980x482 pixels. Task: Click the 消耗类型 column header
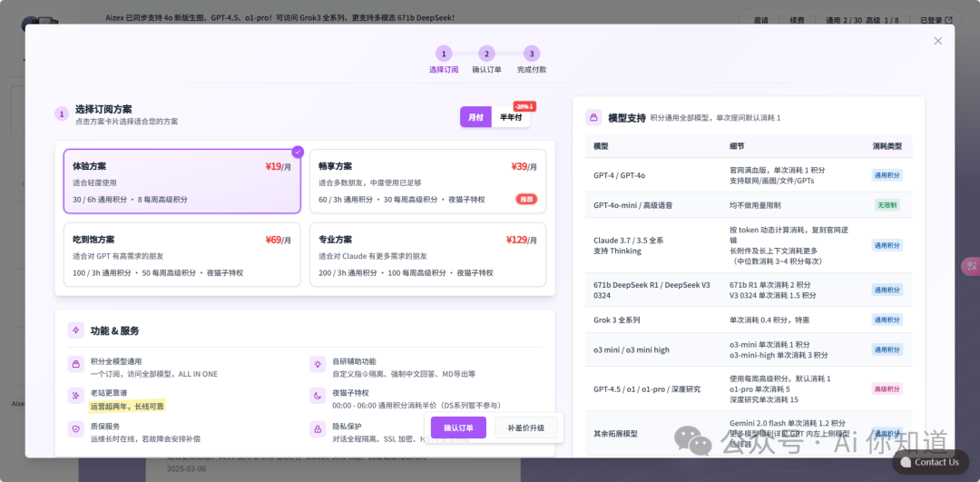[887, 145]
